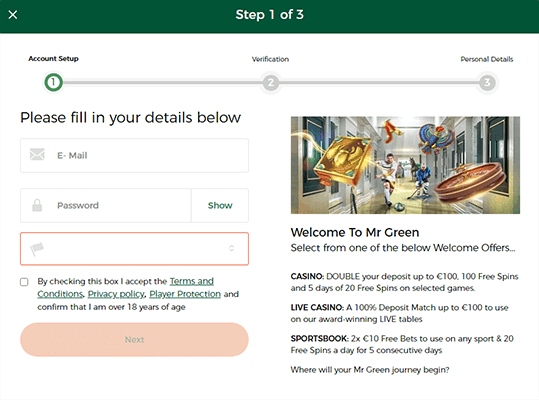This screenshot has height=400, width=539.
Task: Select step 2 Verification circle
Action: click(x=271, y=82)
